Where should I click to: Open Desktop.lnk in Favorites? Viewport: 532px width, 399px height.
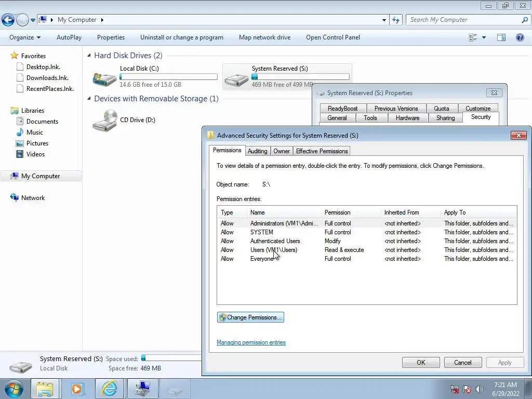[x=38, y=67]
